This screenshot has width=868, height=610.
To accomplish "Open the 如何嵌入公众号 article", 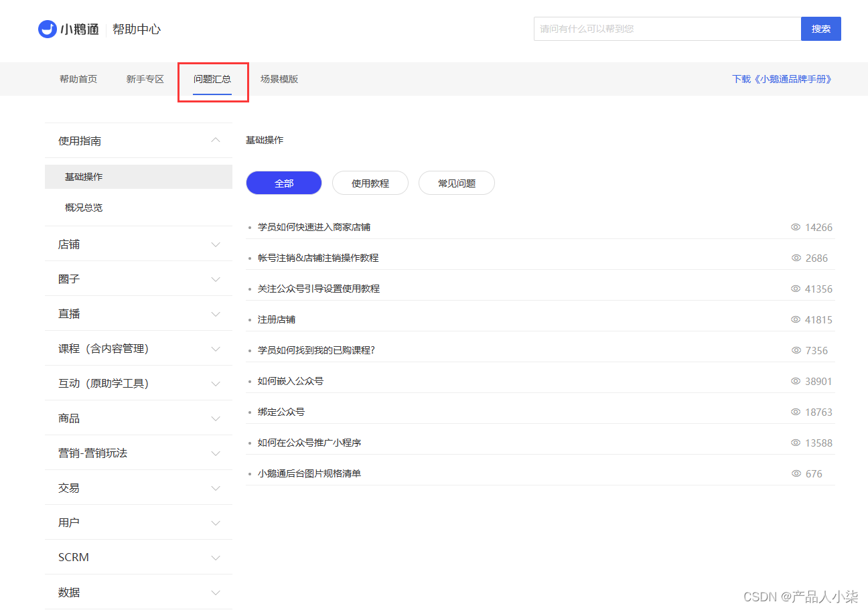I will point(291,381).
